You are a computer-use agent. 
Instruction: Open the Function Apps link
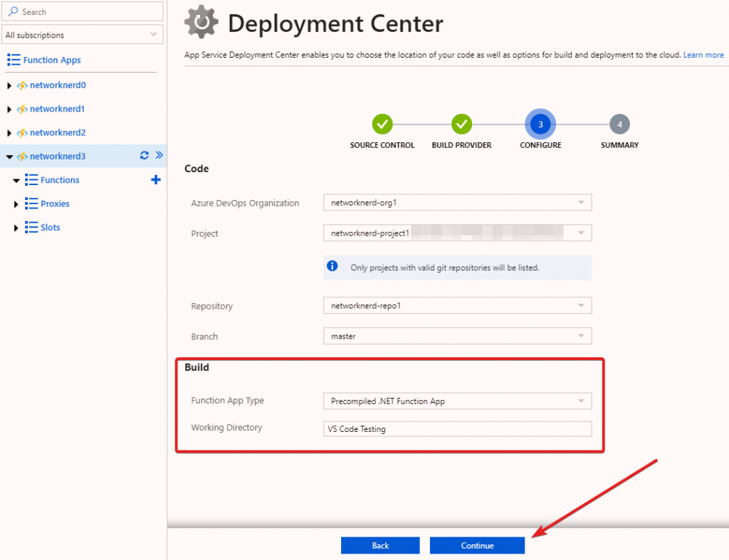click(51, 60)
